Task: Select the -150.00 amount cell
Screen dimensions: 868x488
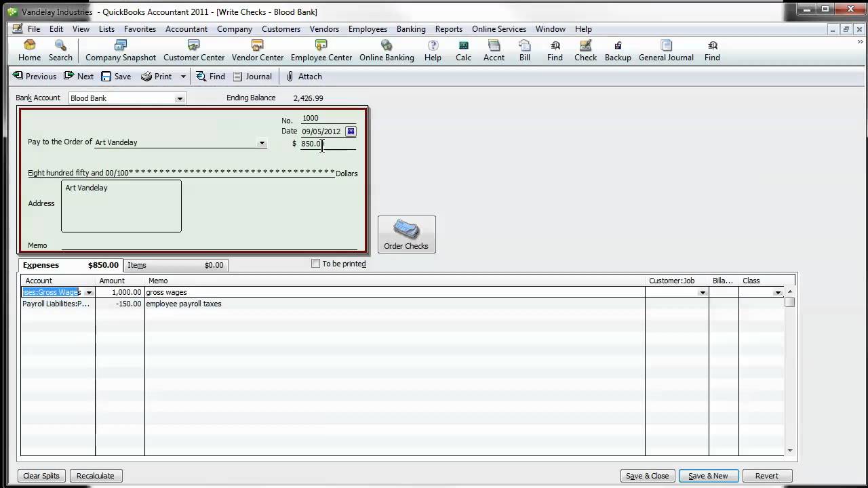Action: [120, 304]
